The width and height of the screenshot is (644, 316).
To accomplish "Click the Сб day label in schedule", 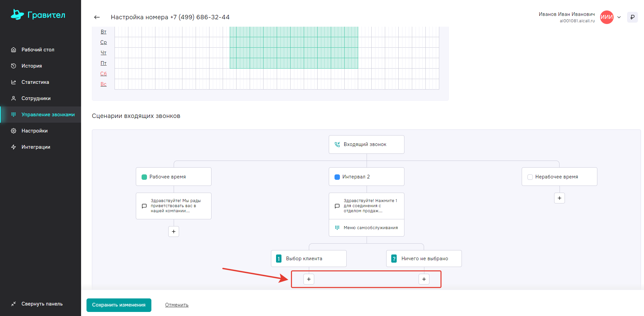I will 103,74.
